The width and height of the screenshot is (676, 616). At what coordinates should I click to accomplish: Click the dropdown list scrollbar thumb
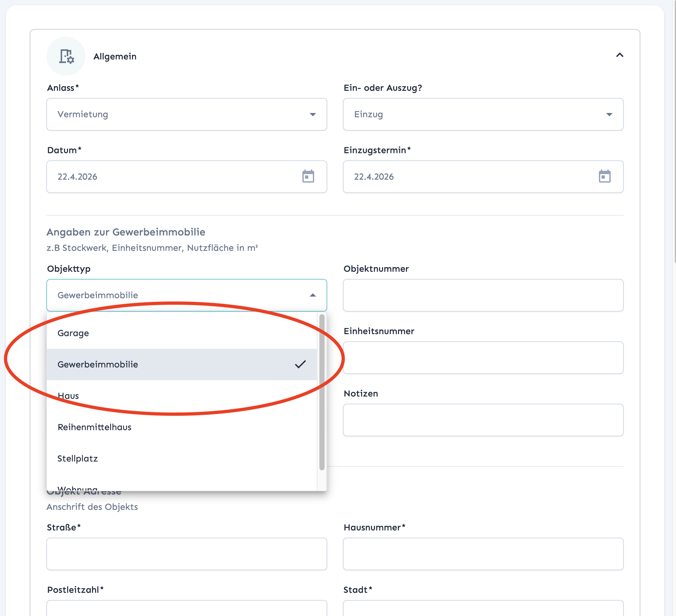(322, 392)
